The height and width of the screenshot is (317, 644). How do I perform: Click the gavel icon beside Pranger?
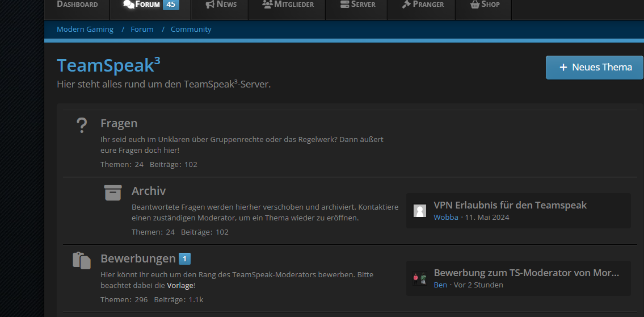click(407, 4)
